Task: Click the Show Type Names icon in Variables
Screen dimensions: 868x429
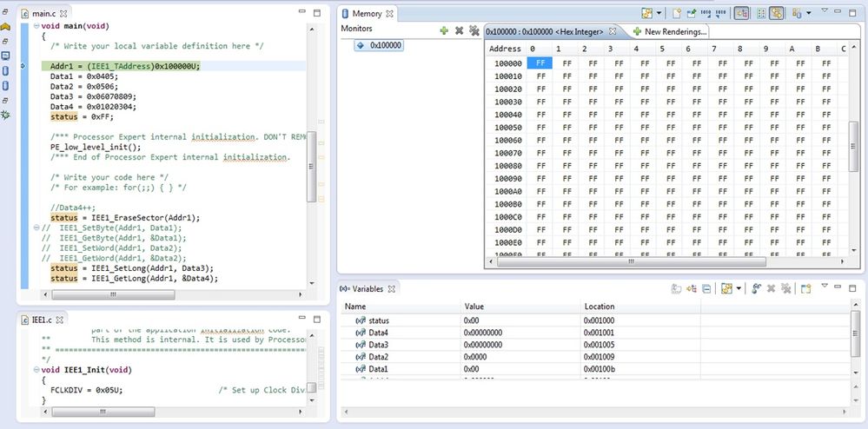Action: [678, 289]
